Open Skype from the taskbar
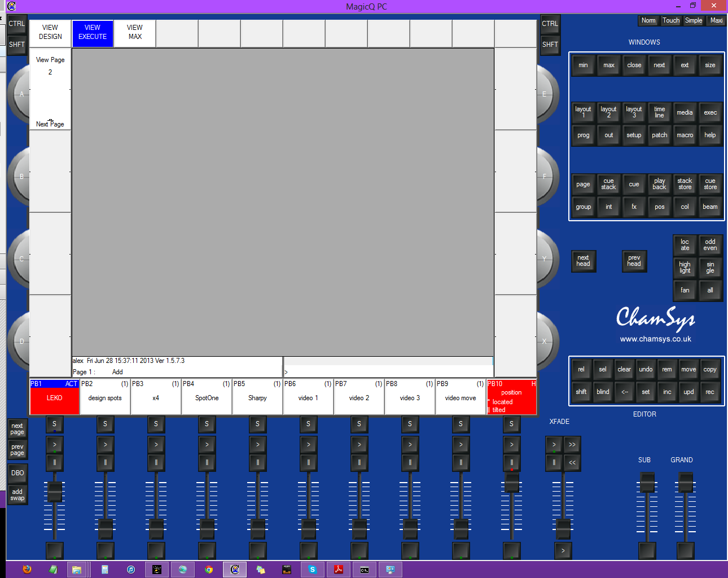Screen dimensions: 728x578 (312, 570)
